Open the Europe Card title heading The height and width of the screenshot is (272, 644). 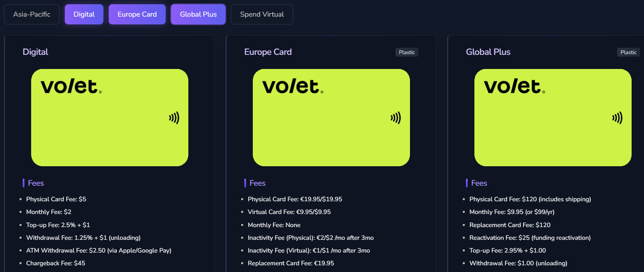pos(268,52)
